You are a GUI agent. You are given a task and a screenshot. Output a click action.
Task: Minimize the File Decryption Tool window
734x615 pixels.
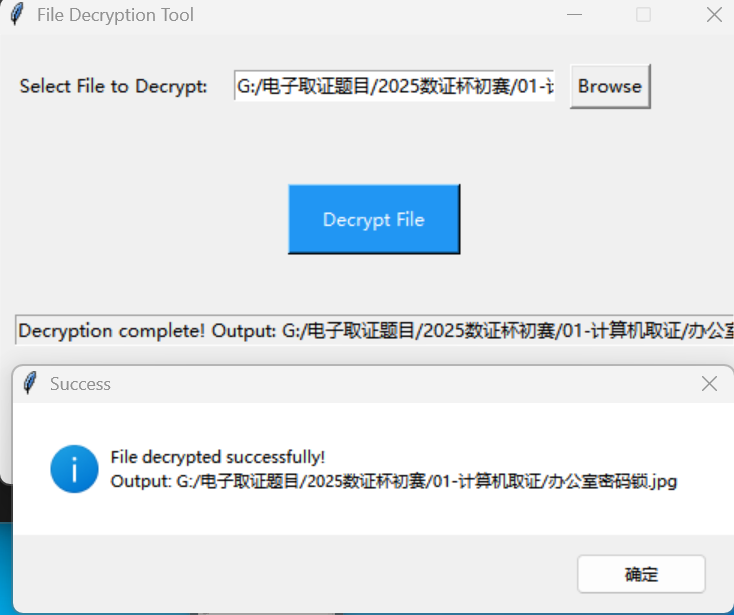pos(574,15)
